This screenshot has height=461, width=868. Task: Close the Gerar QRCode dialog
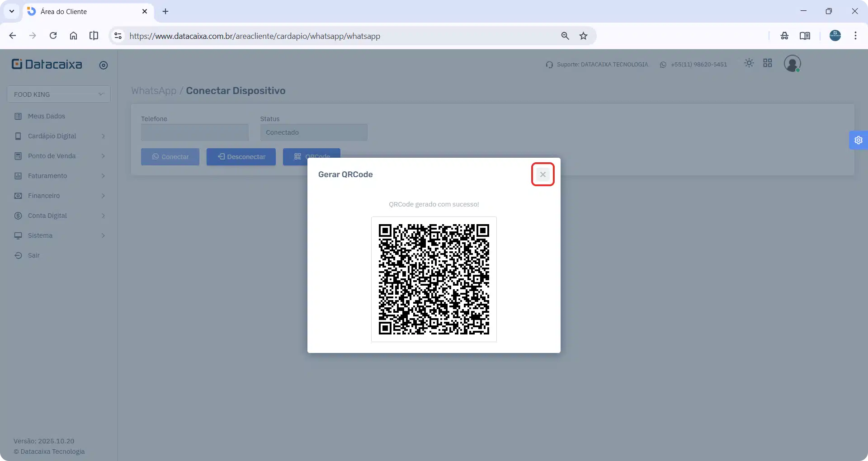pos(542,174)
